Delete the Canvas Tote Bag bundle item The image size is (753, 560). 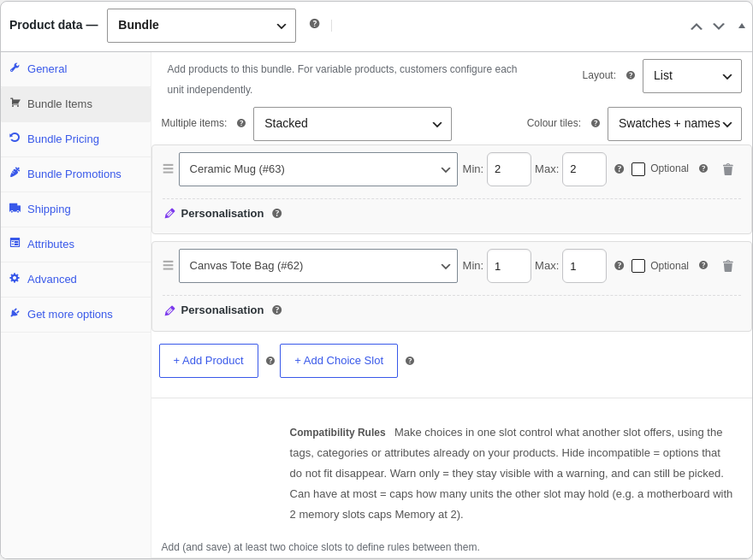coord(728,266)
